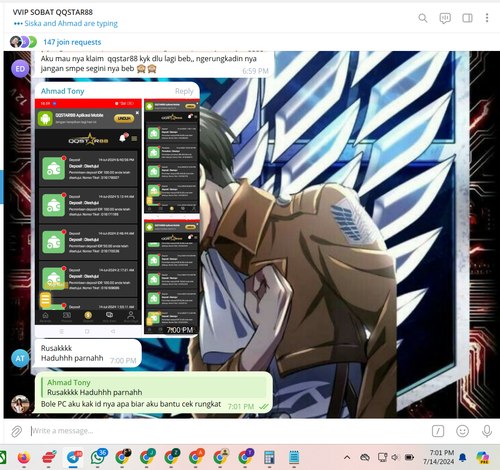Click Reply on Ahmad Tony's photo message
The image size is (500, 470).
[x=184, y=91]
